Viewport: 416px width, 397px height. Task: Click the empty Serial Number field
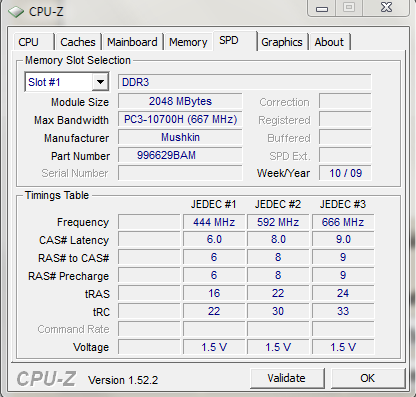tap(180, 173)
